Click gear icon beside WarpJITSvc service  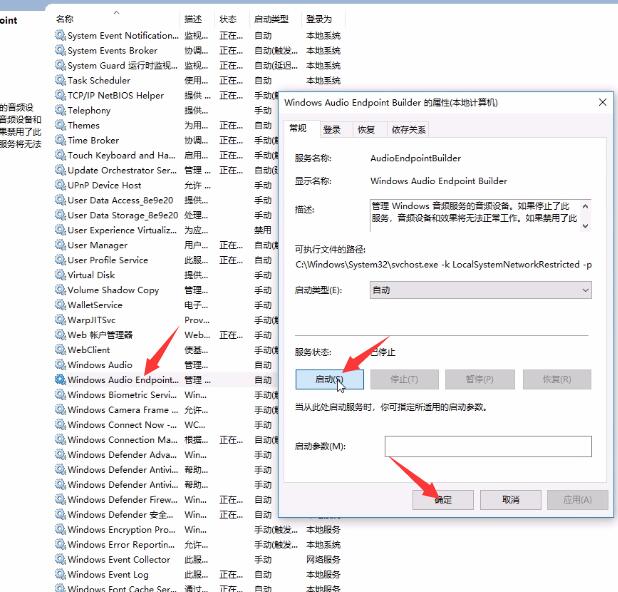tap(60, 320)
